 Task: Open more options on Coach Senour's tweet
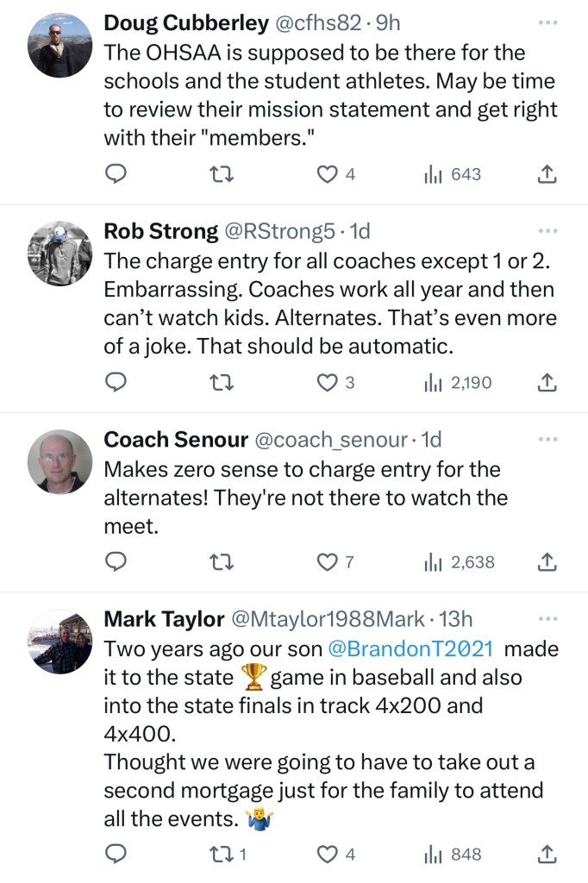click(547, 439)
